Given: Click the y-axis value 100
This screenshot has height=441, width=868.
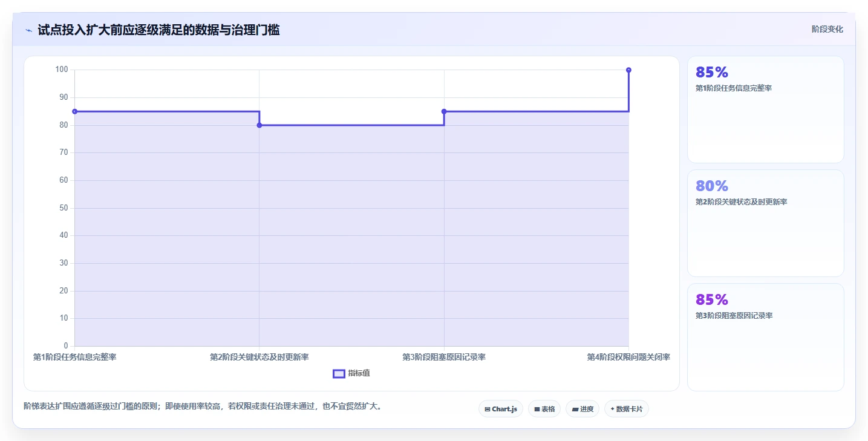Looking at the screenshot, I should pyautogui.click(x=62, y=70).
